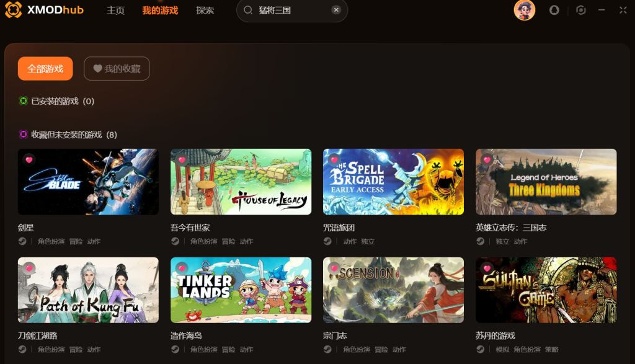Click the Steam icon under 咒语旅团

[327, 241]
